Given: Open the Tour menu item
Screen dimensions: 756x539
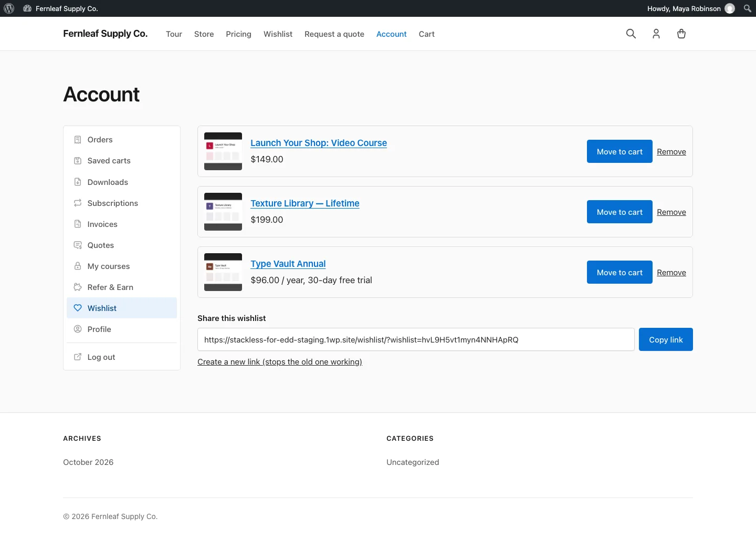Looking at the screenshot, I should (x=174, y=34).
